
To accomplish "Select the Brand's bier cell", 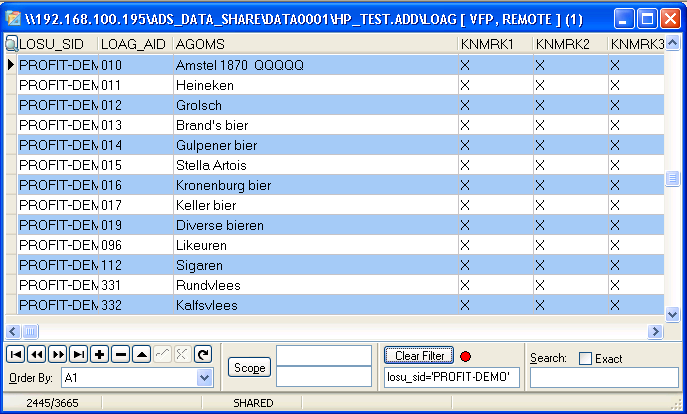I will [315, 125].
